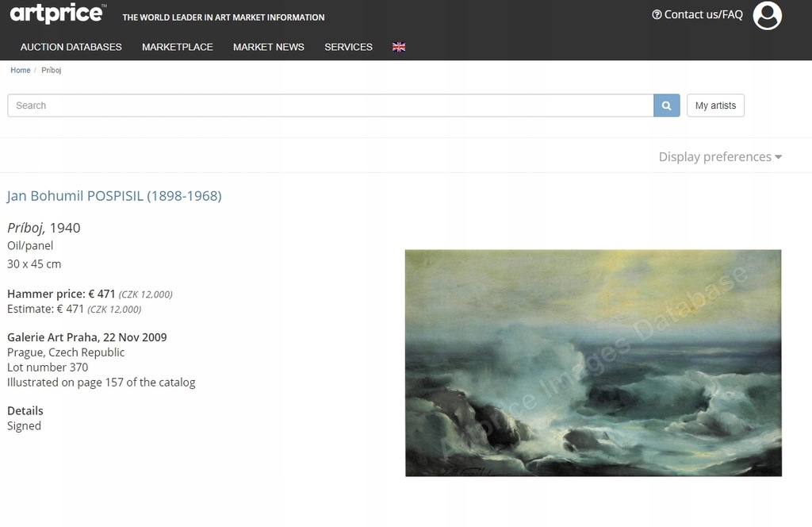The image size is (812, 527).
Task: Open the Services menu
Action: pos(349,47)
